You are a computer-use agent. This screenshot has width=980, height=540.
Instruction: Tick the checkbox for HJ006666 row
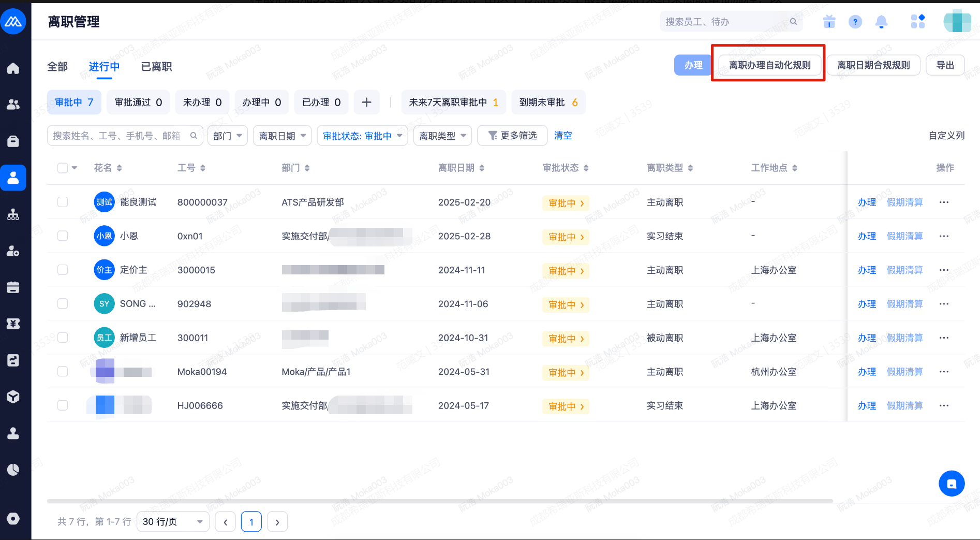click(x=63, y=405)
